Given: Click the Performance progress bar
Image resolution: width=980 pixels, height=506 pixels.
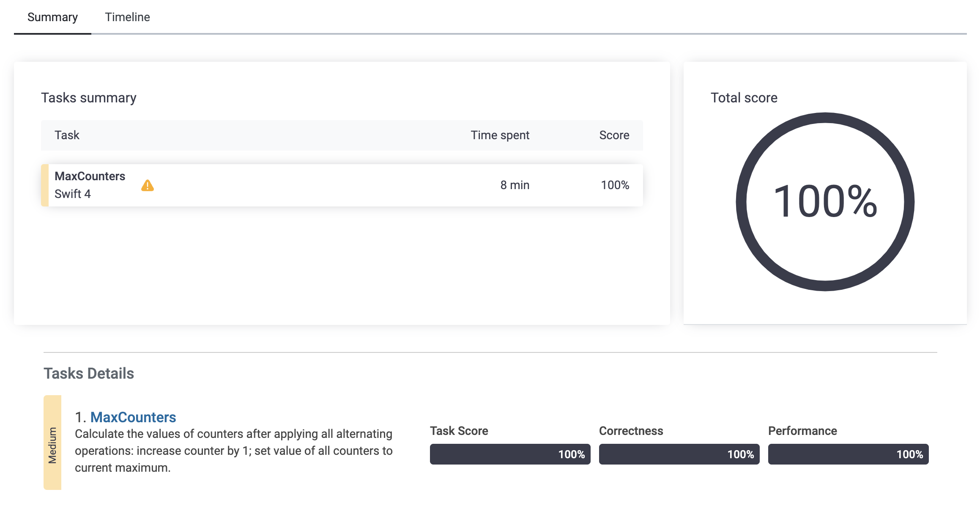Looking at the screenshot, I should (x=848, y=454).
